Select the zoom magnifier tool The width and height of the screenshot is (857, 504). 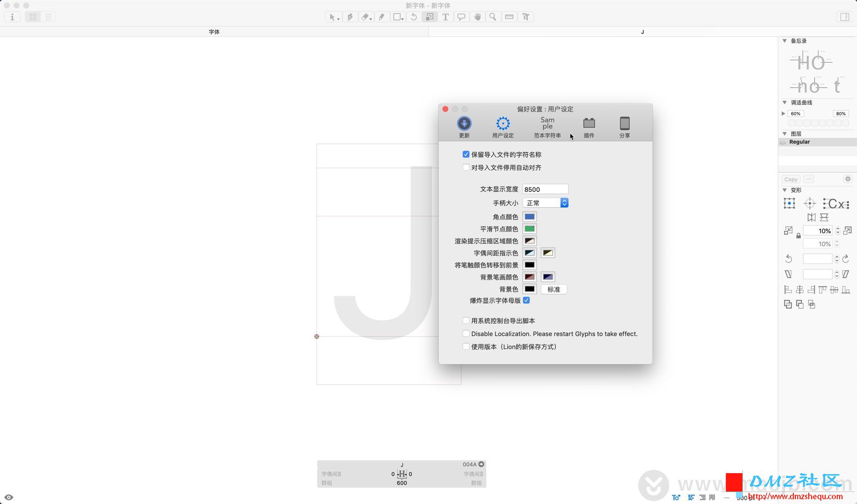click(x=493, y=17)
